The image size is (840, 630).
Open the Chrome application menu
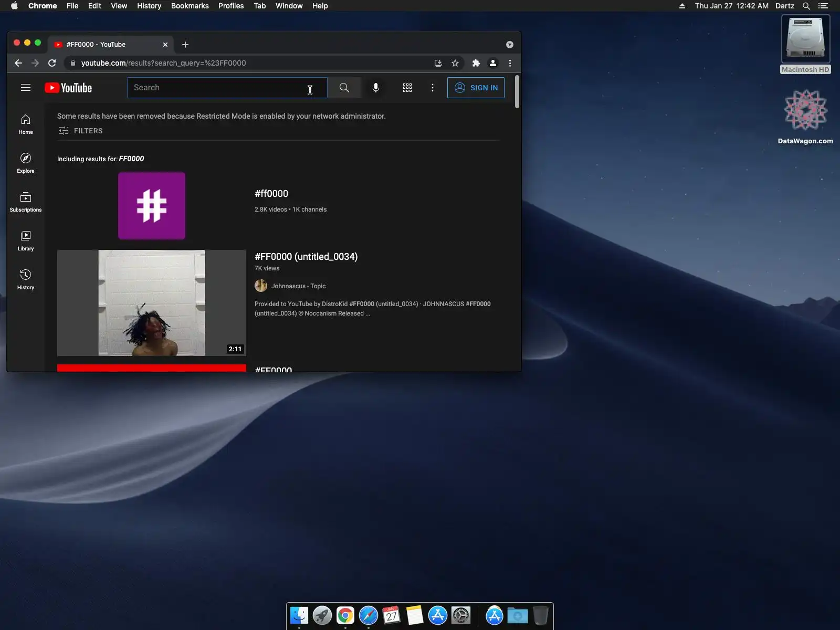(43, 6)
